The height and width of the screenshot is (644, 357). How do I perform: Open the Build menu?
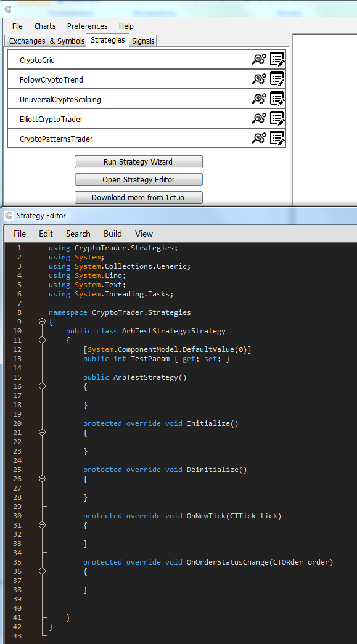(x=113, y=234)
